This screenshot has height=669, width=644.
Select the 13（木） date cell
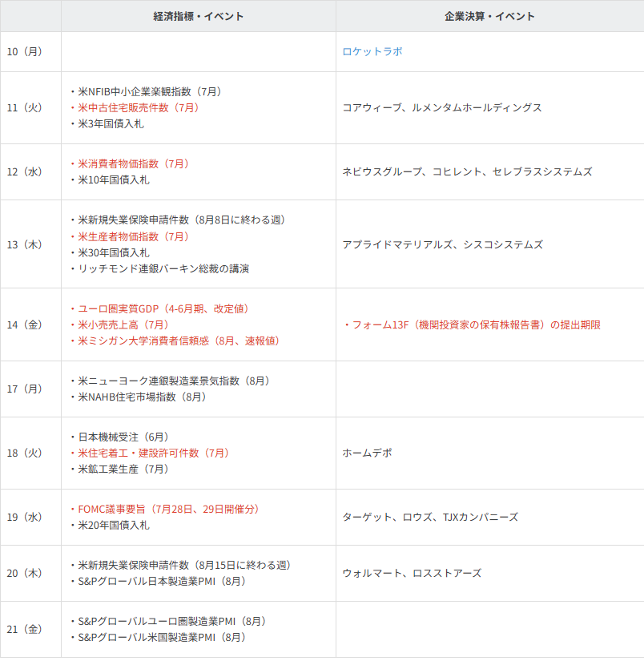pos(30,244)
